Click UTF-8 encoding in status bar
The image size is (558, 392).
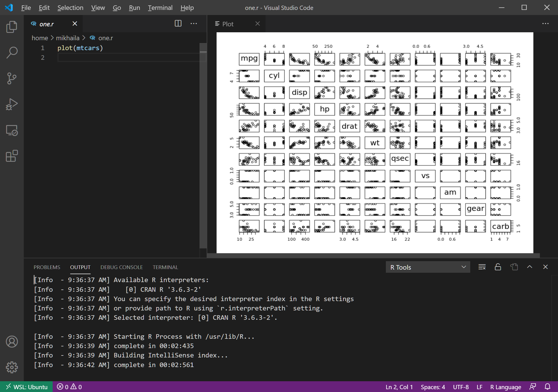pyautogui.click(x=460, y=387)
